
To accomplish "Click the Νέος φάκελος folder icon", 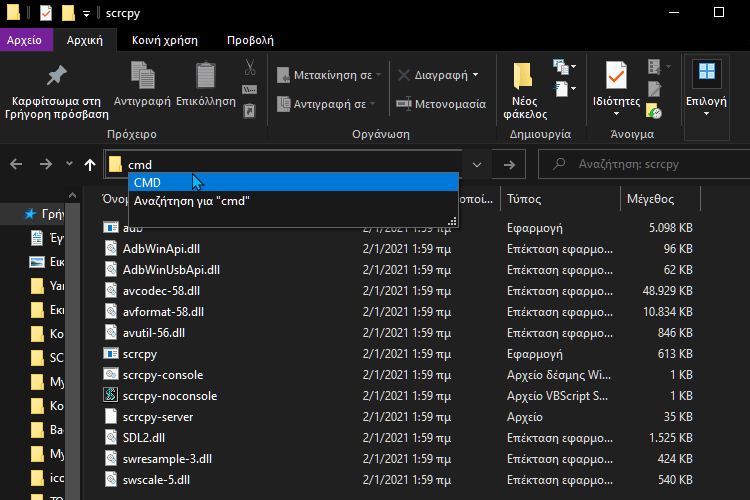I will point(522,76).
